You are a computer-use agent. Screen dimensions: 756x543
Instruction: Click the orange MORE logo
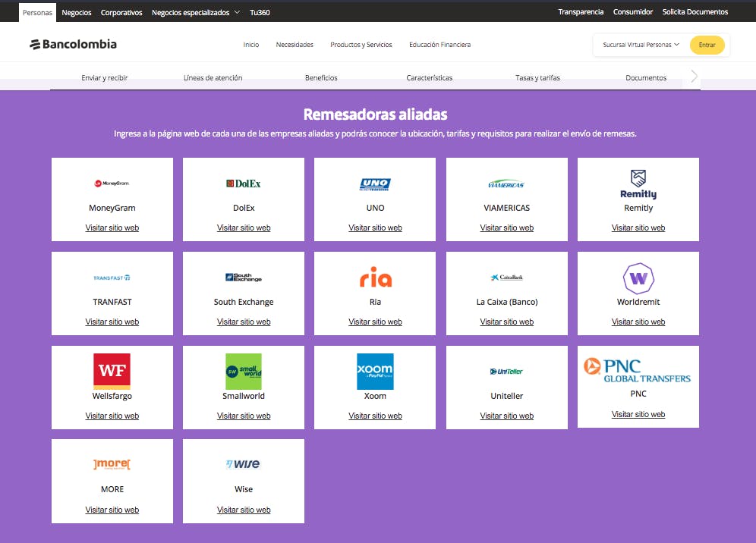tap(112, 464)
